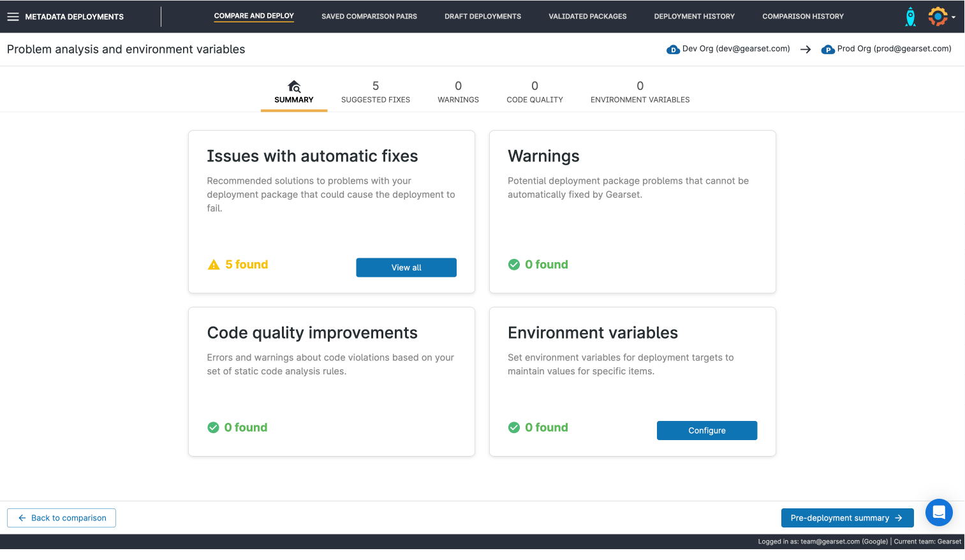Expand the account dropdown arrow
965x560 pixels.
pos(954,18)
